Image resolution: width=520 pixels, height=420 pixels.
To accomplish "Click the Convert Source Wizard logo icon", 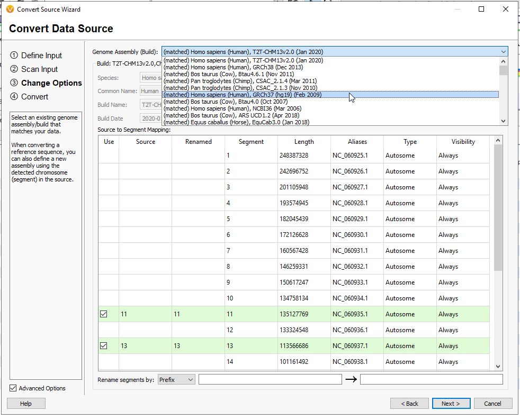I will point(11,9).
